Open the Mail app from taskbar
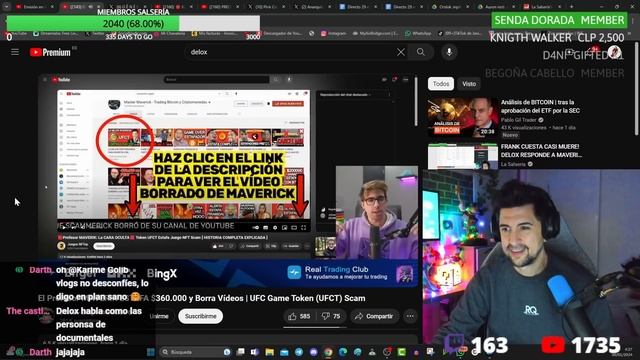Image resolution: width=640 pixels, height=360 pixels. coord(284,352)
